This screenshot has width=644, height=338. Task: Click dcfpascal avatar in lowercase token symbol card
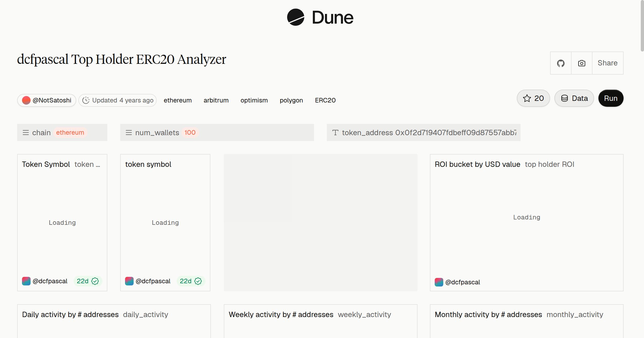129,281
